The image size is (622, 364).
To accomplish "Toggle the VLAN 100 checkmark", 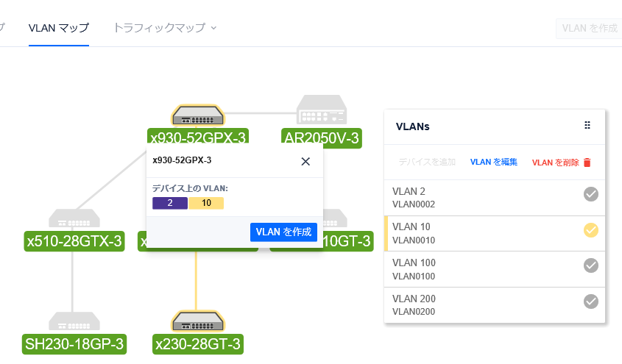I will [591, 265].
